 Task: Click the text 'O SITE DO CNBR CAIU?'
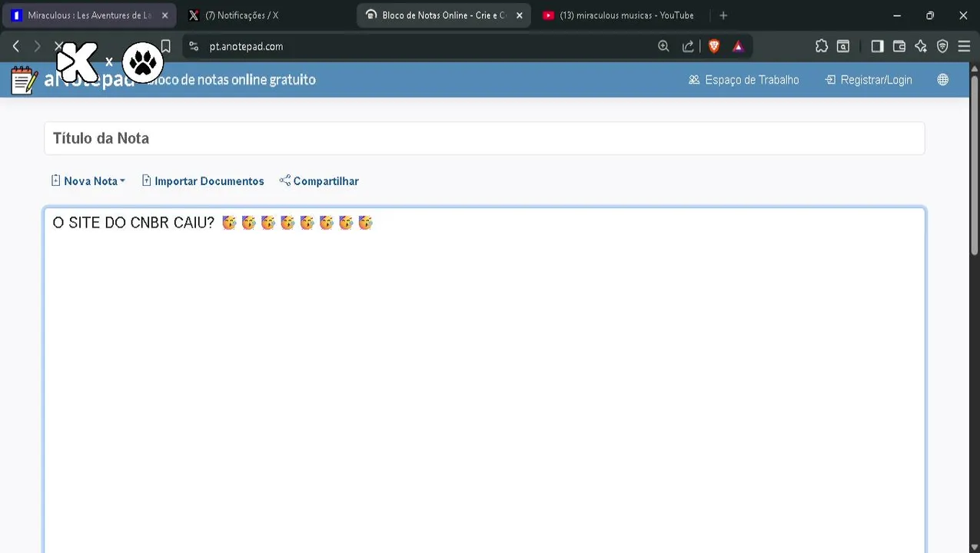(133, 223)
